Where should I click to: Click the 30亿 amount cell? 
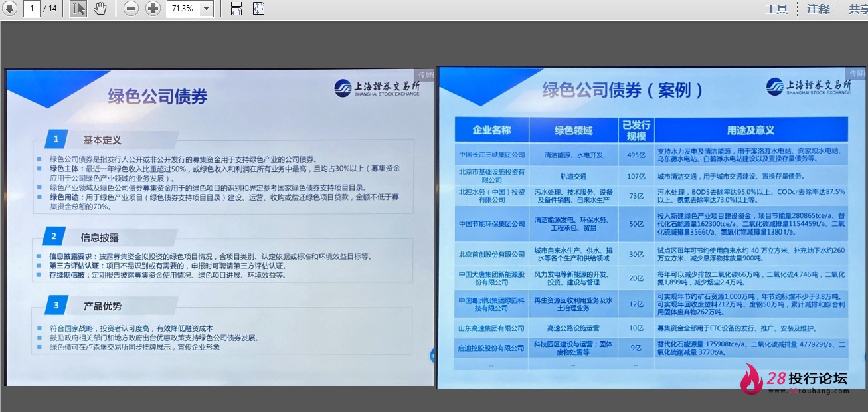[x=636, y=255]
